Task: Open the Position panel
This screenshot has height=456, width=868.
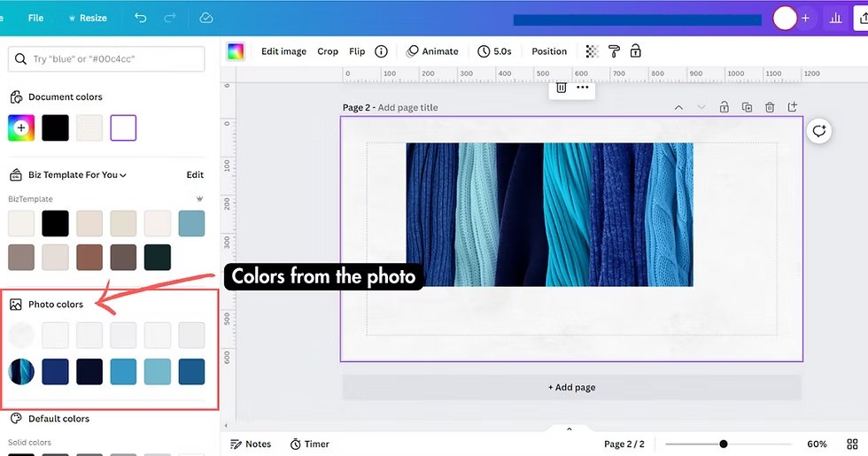Action: tap(549, 51)
